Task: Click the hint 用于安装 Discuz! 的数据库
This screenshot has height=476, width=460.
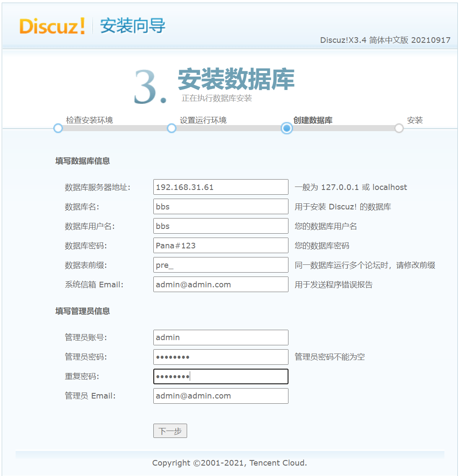Action: [x=343, y=207]
